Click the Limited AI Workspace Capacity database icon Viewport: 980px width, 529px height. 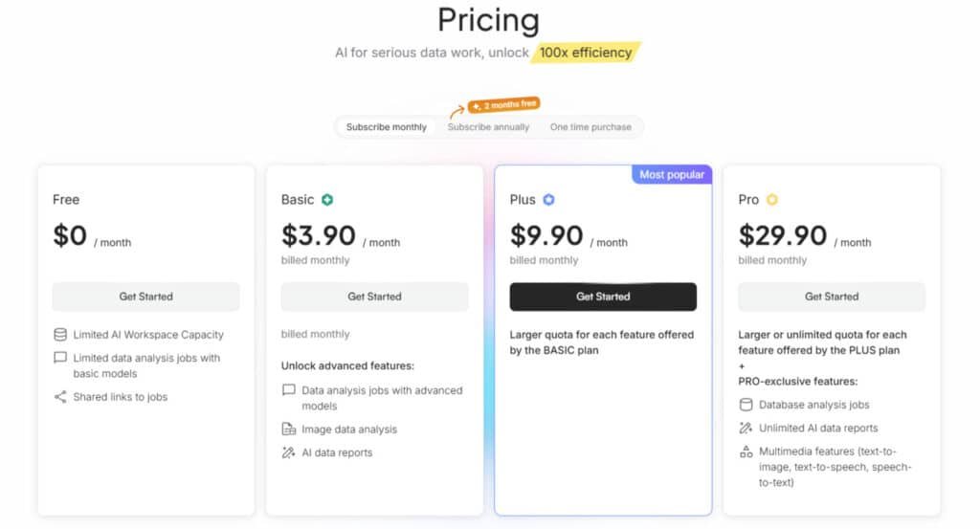coord(60,335)
